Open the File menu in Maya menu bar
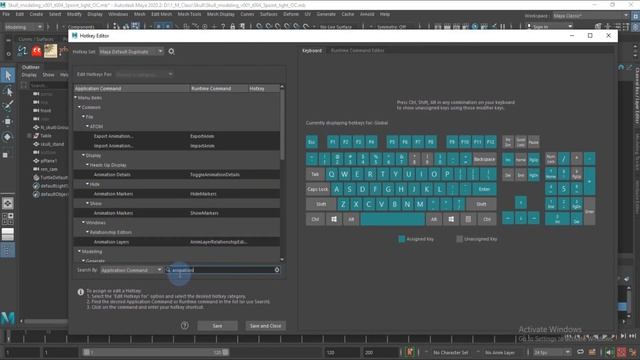The width and height of the screenshot is (640, 360). [x=6, y=14]
